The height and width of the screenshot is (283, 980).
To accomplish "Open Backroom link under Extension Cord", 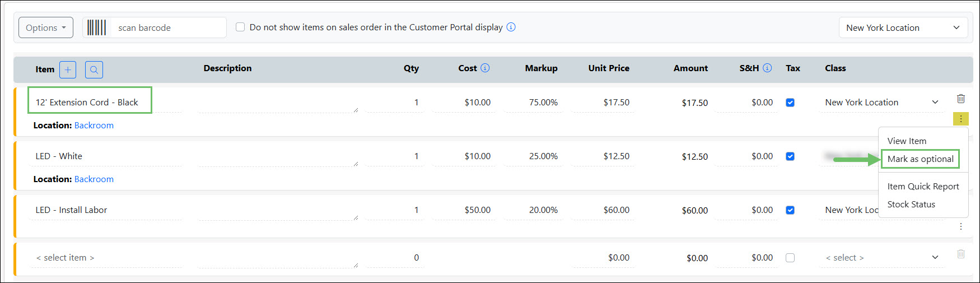I will tap(94, 126).
